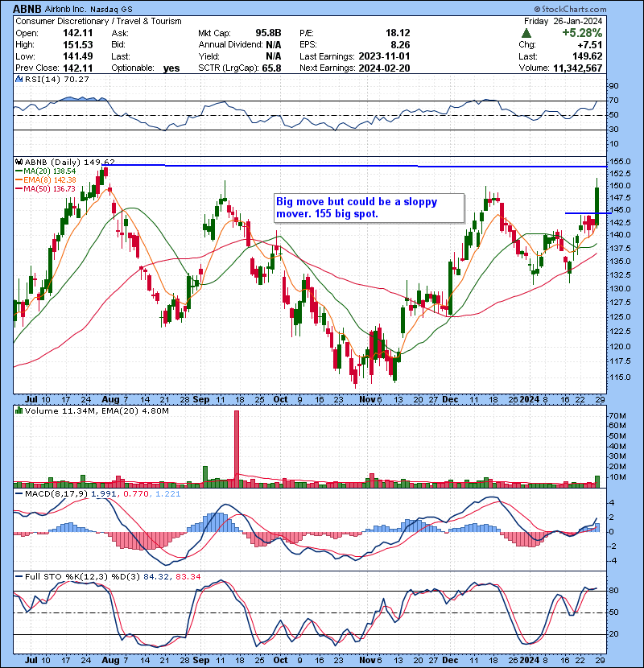
Task: Click the Optionable value yes
Action: click(171, 68)
